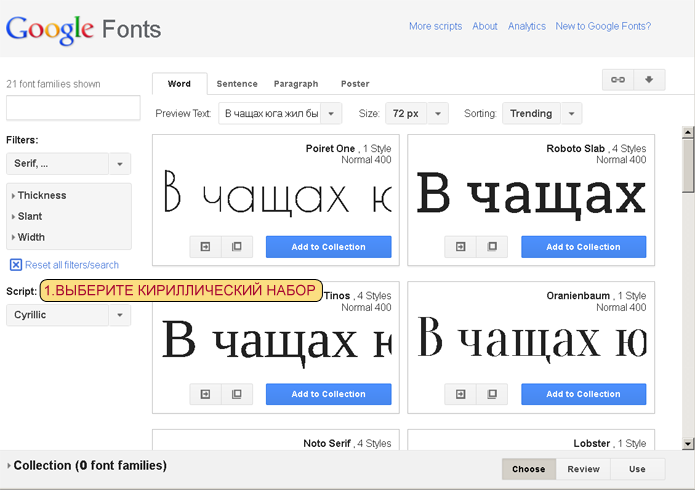Screen dimensions: 695x490
Task: Click the Reset filters X icon
Action: pyautogui.click(x=16, y=265)
